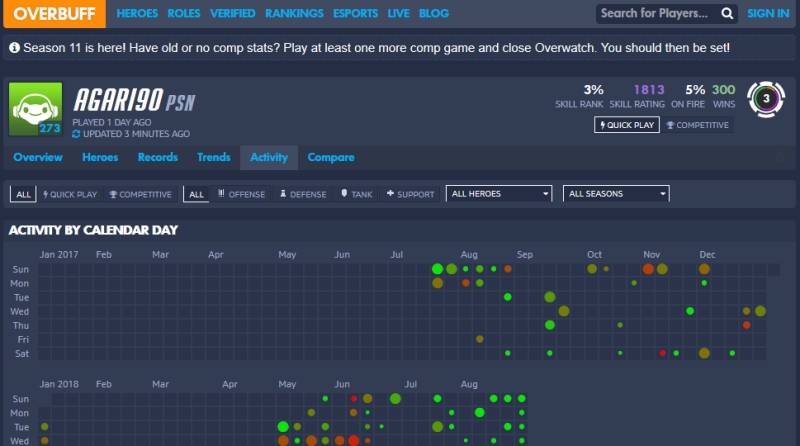Filter activity by Quick Play

70,194
